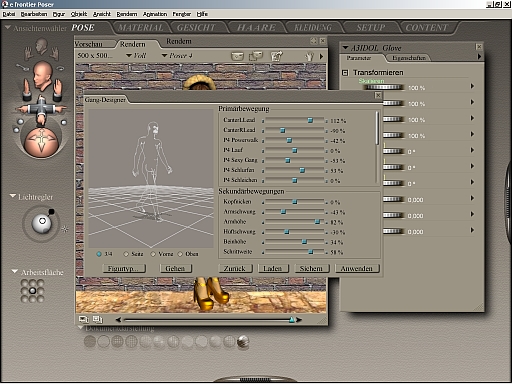Click the Zurück button
The image size is (512, 384).
tap(235, 268)
